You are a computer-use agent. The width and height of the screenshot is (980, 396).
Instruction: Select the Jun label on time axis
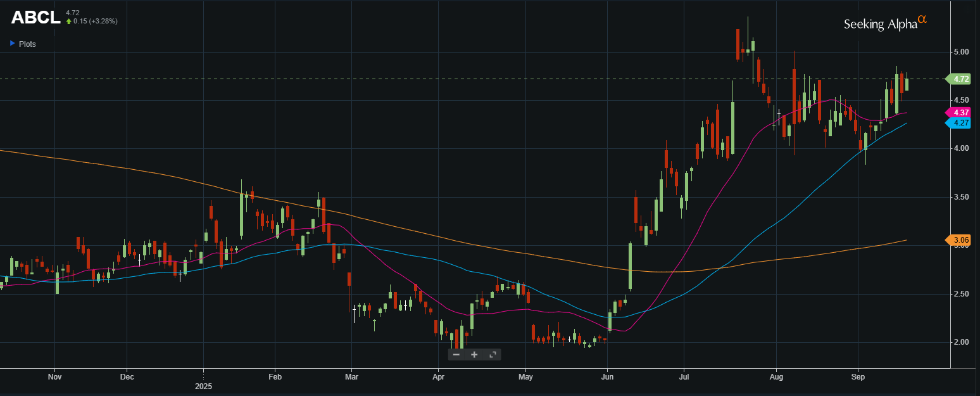tap(607, 377)
